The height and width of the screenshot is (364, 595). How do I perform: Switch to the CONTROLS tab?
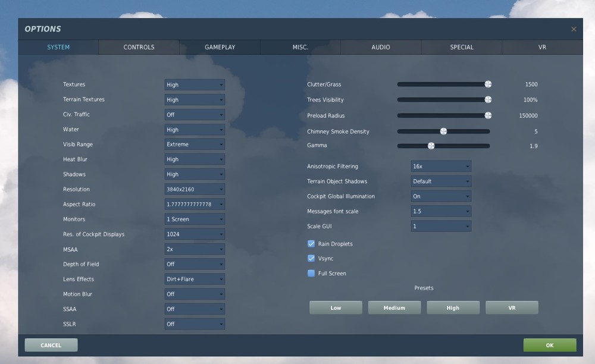139,47
